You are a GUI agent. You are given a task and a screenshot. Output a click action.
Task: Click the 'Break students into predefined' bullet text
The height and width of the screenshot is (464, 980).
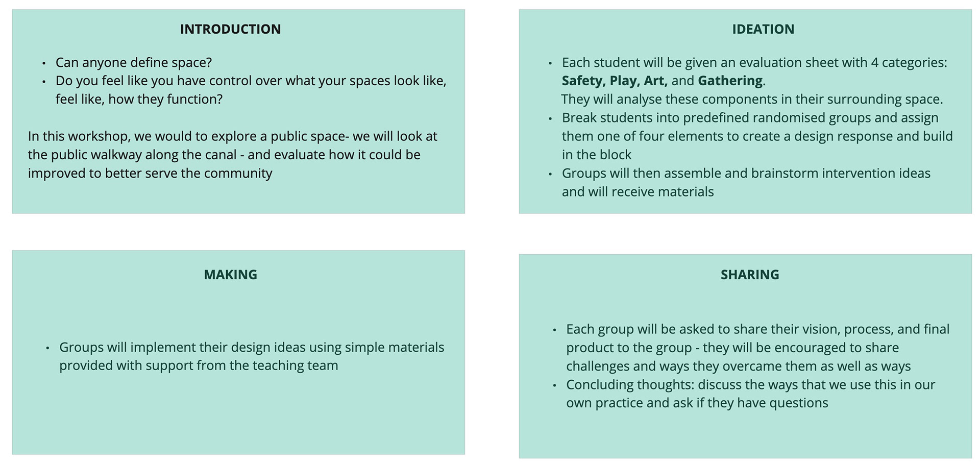[x=750, y=118]
